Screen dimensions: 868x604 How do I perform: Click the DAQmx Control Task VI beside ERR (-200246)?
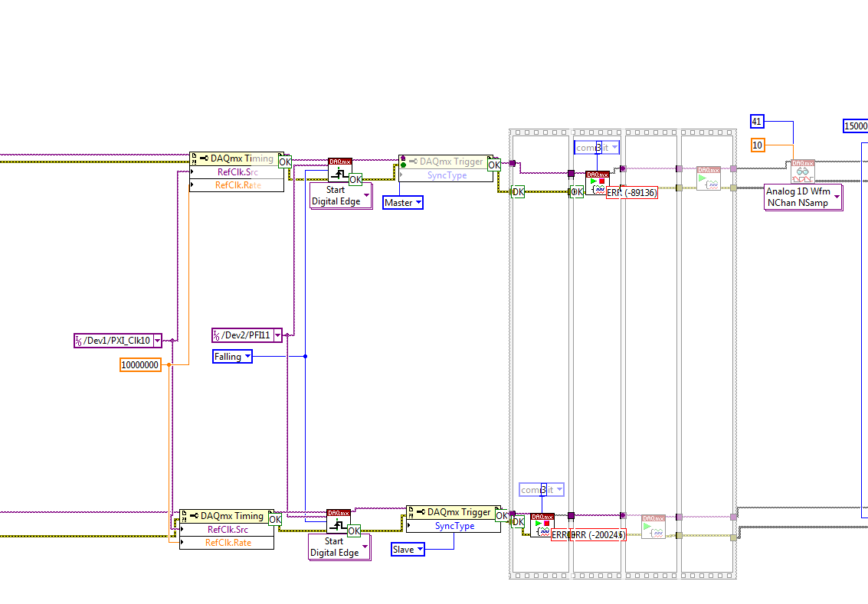point(542,525)
